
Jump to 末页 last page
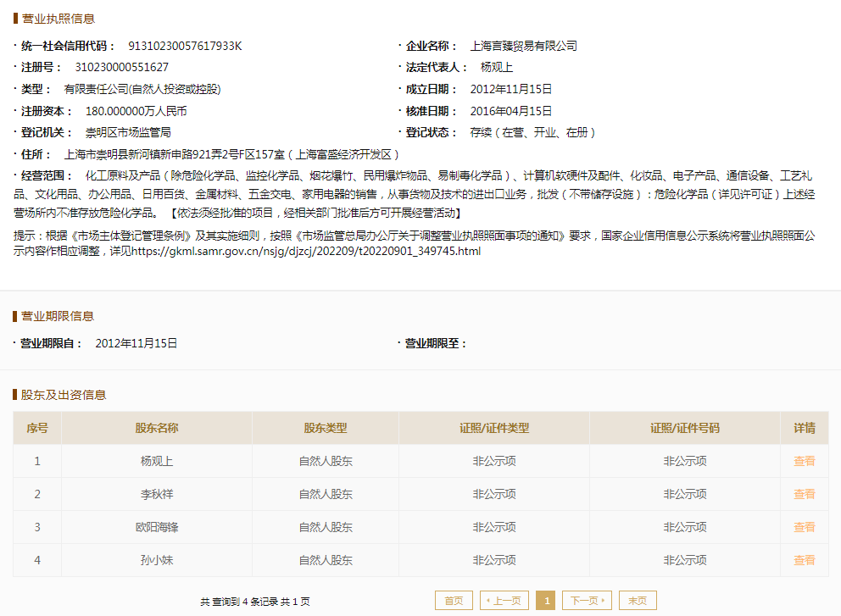point(638,601)
